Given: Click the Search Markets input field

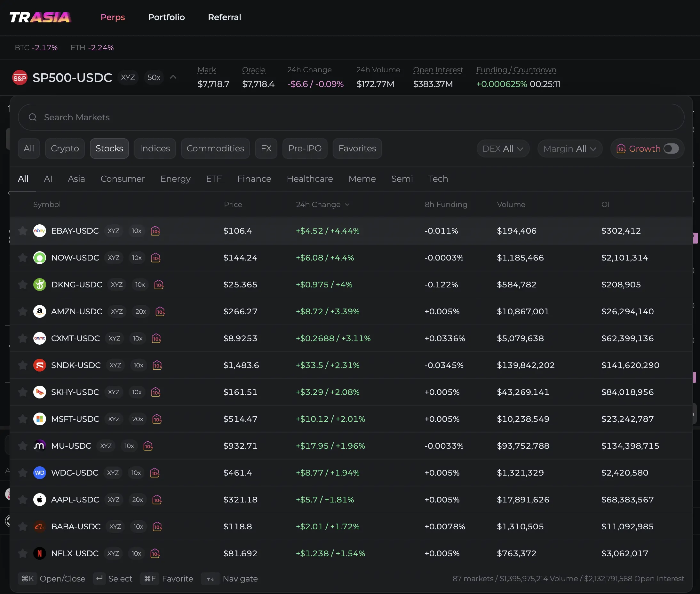Looking at the screenshot, I should (351, 117).
